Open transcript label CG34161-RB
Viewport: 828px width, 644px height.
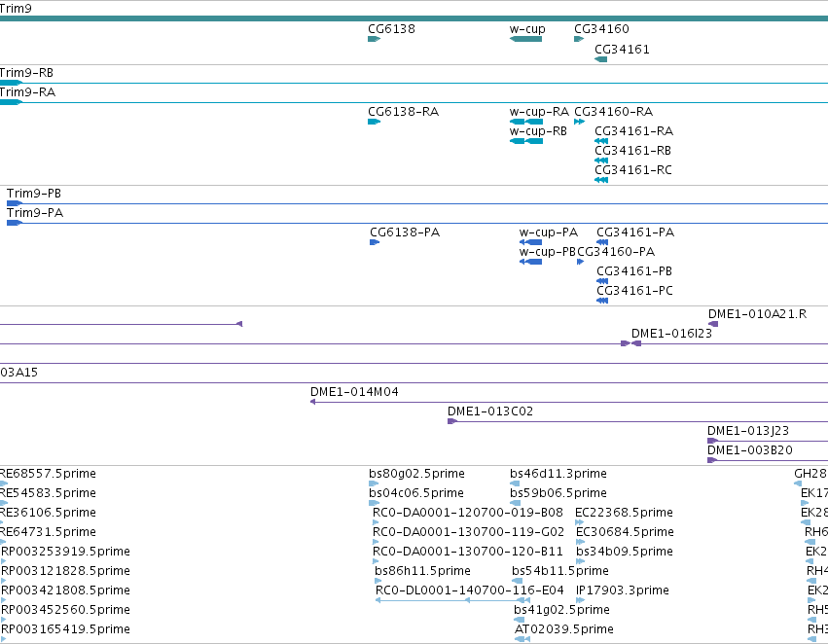(x=633, y=151)
